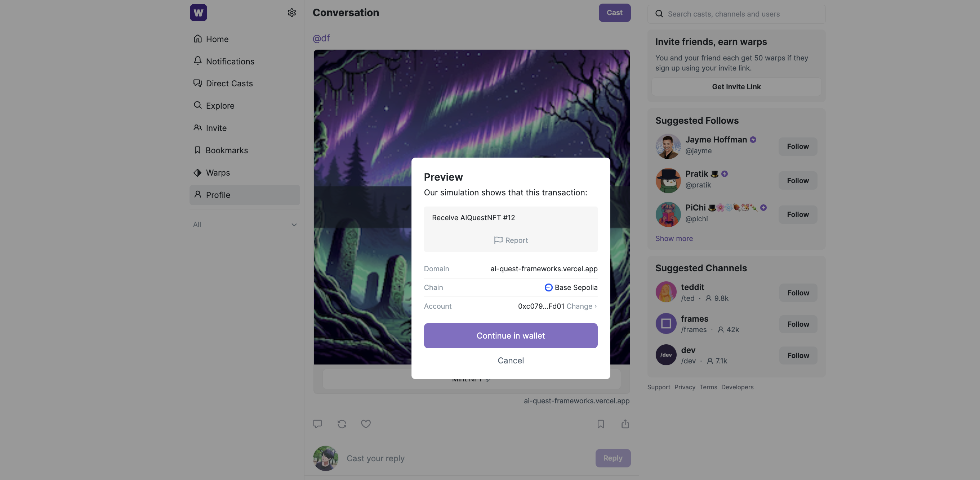The image size is (980, 480).
Task: Open Warps with the diamond icon
Action: (x=197, y=173)
